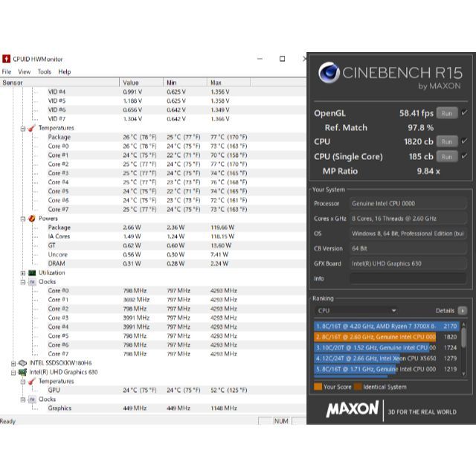Click the Sensor column header
The height and width of the screenshot is (476, 476).
[x=59, y=83]
